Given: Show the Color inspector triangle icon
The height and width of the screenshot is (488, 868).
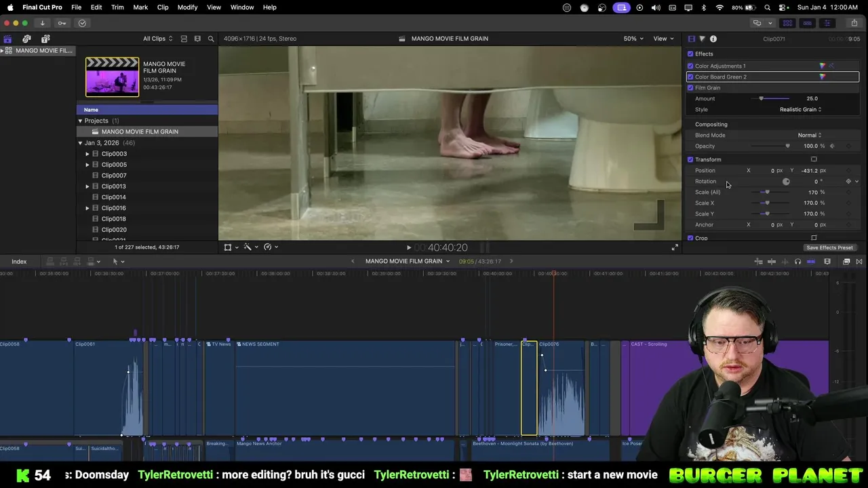Looking at the screenshot, I should (702, 39).
